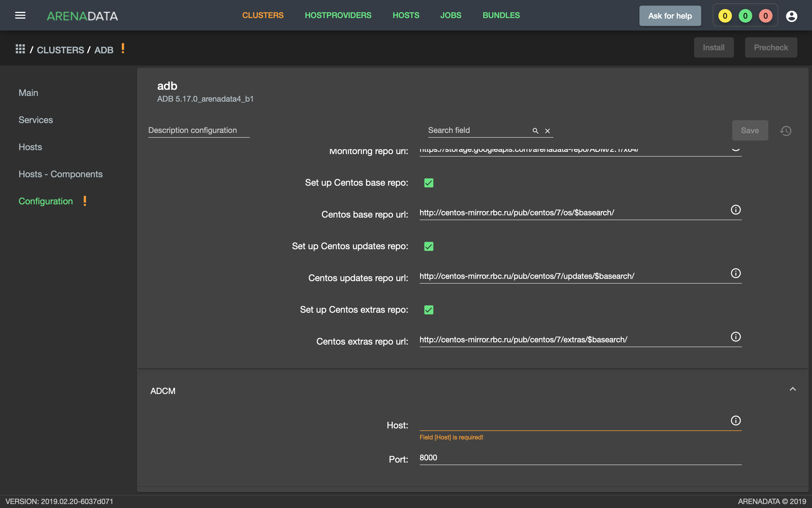Click the 'Field [Host] is required!' message
Screen dimensions: 812x508
tap(451, 437)
